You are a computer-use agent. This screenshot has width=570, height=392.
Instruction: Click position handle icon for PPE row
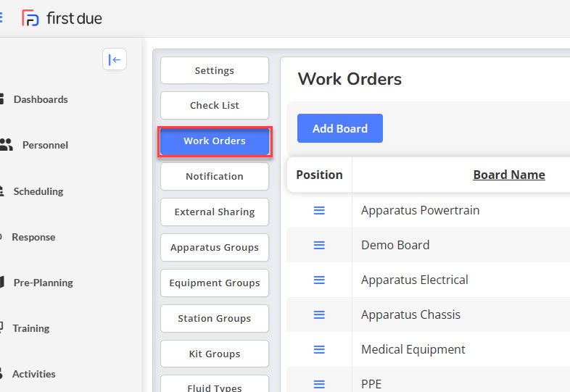[x=319, y=384]
